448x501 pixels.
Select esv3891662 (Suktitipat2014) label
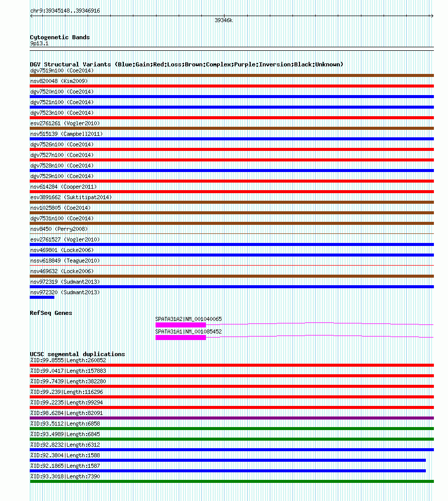click(71, 197)
